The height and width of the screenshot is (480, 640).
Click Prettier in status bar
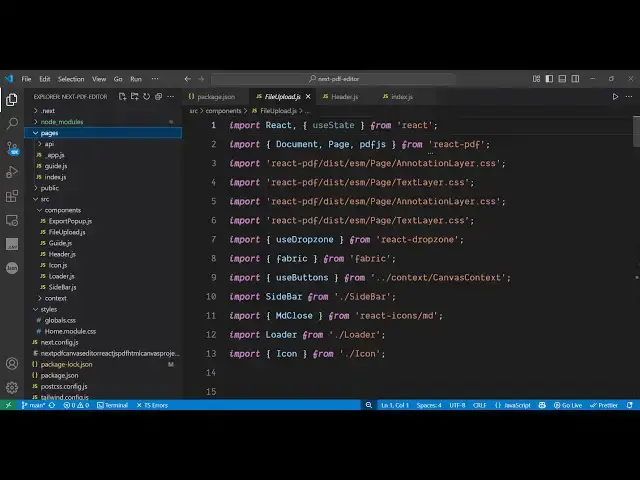pos(604,405)
